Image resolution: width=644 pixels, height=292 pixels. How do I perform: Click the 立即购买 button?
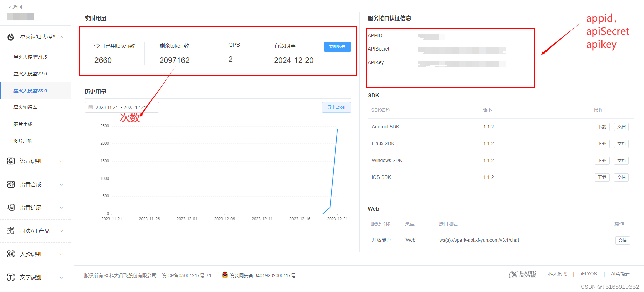[337, 47]
